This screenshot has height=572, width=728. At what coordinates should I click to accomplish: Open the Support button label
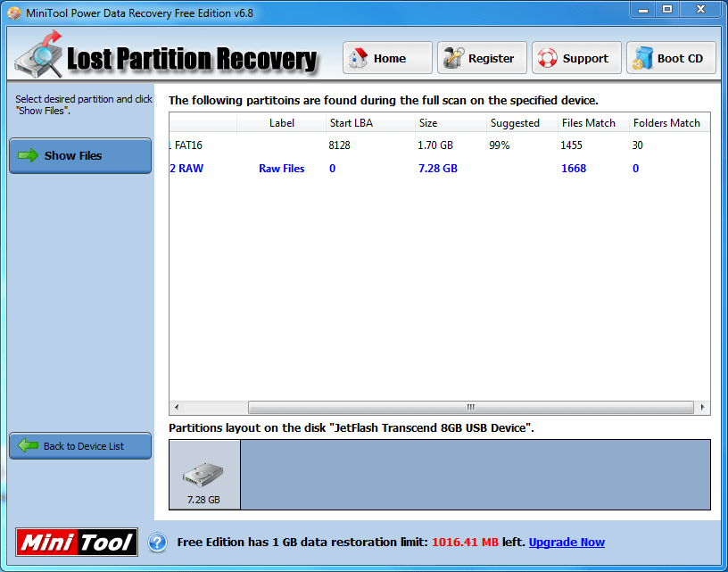pyautogui.click(x=585, y=59)
